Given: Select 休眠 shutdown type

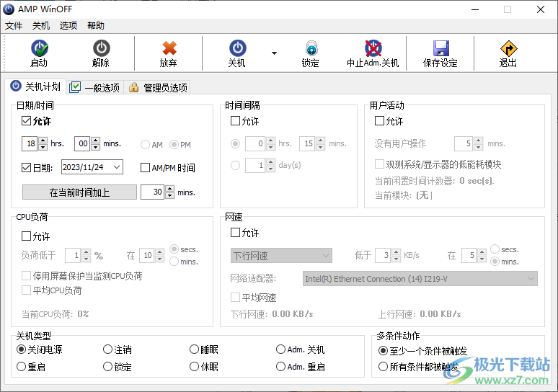Looking at the screenshot, I should coord(195,366).
